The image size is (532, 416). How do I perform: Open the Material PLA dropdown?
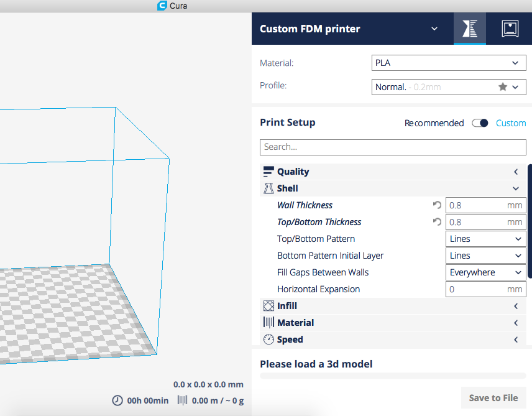tap(449, 63)
